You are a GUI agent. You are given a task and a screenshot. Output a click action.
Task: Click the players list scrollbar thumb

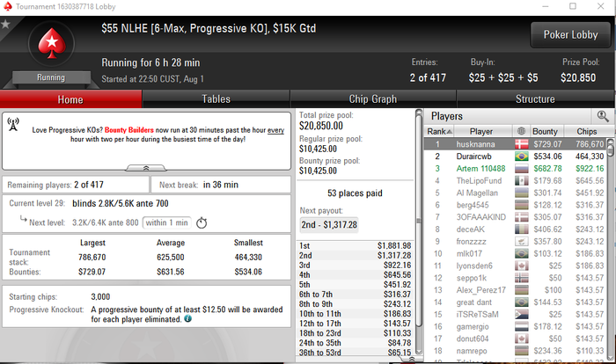610,147
